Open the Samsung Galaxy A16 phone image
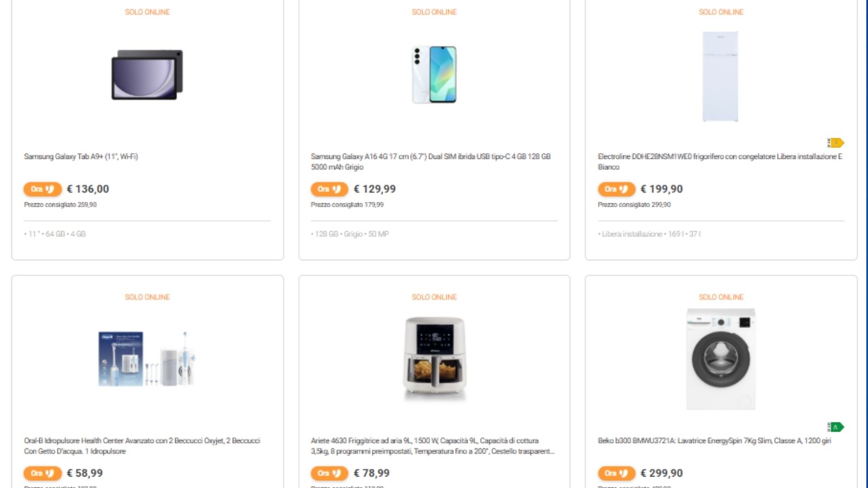868x488 pixels. coord(434,75)
